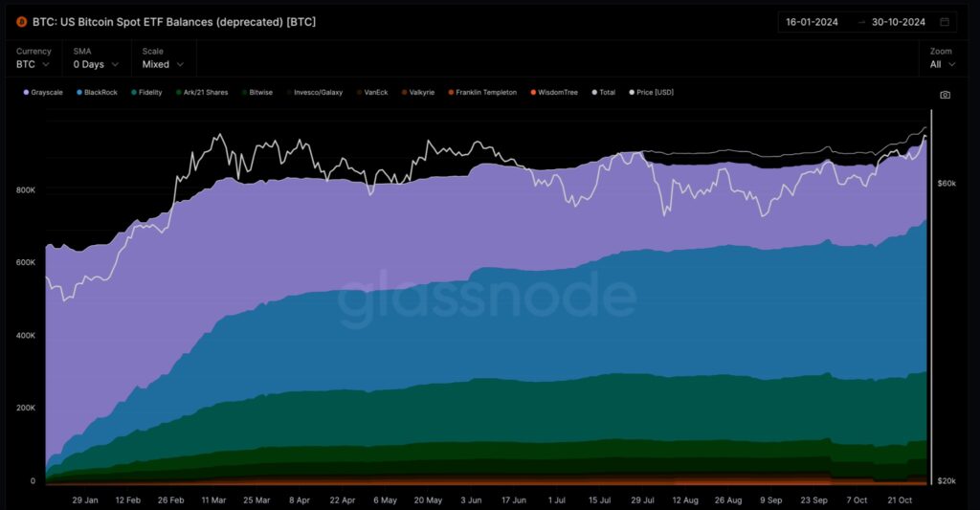
Task: Click the 26 Feb date label
Action: point(170,500)
